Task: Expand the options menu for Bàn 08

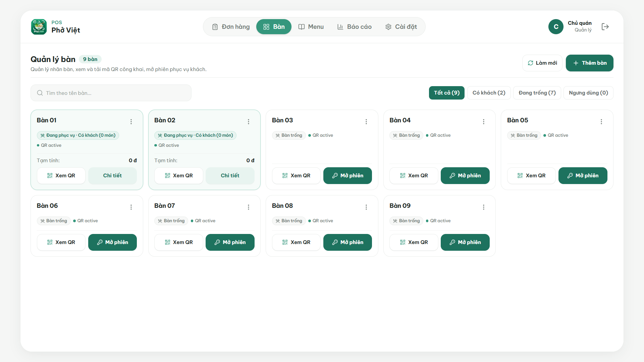Action: [x=366, y=207]
